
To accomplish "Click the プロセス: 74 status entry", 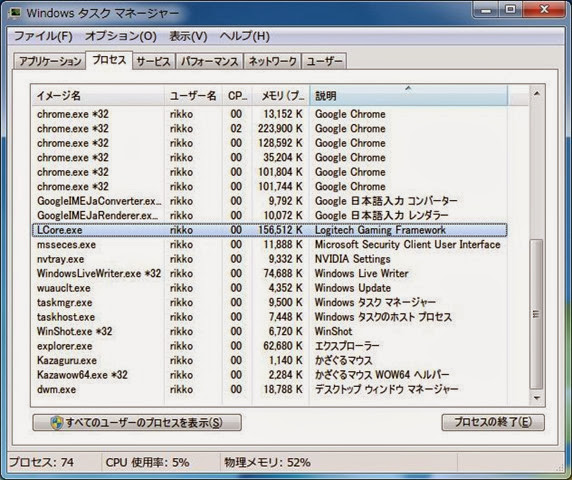I will [x=41, y=462].
